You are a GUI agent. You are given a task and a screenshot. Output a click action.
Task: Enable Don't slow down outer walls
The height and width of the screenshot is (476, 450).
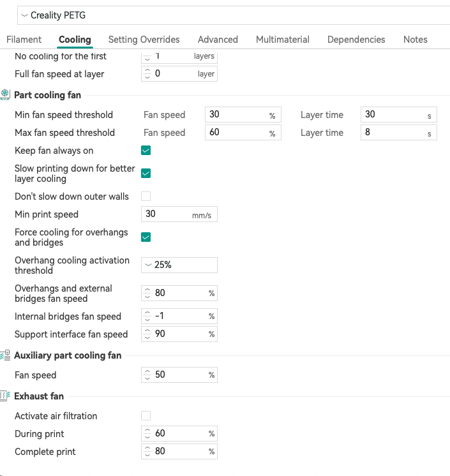146,197
